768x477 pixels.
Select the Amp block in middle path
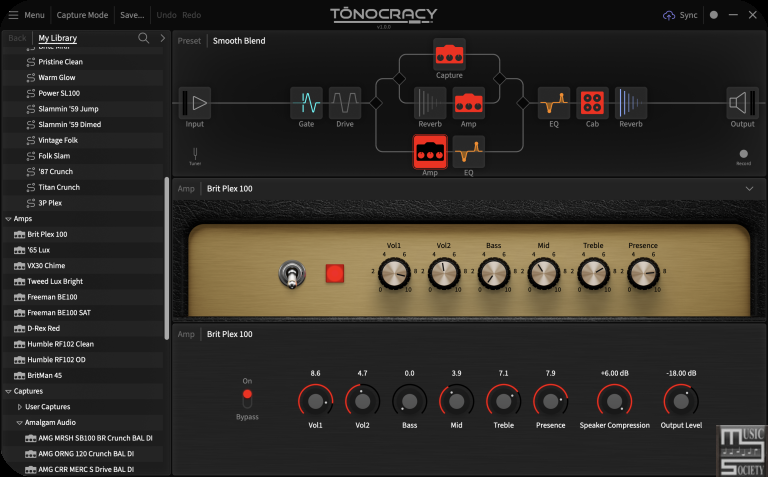click(469, 103)
